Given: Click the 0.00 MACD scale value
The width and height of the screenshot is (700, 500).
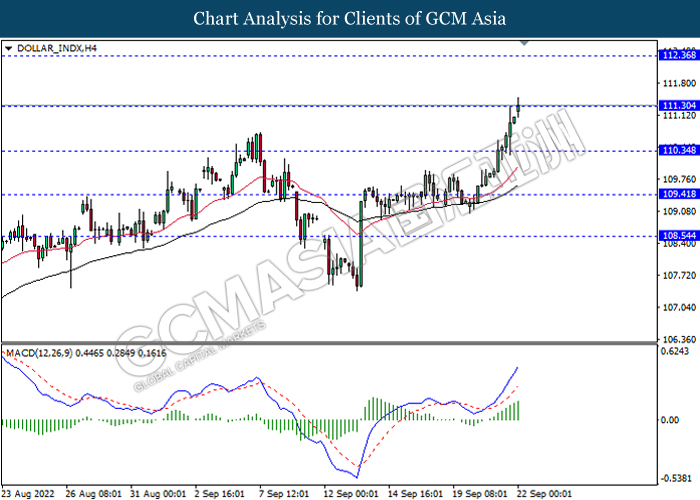Looking at the screenshot, I should [x=670, y=420].
